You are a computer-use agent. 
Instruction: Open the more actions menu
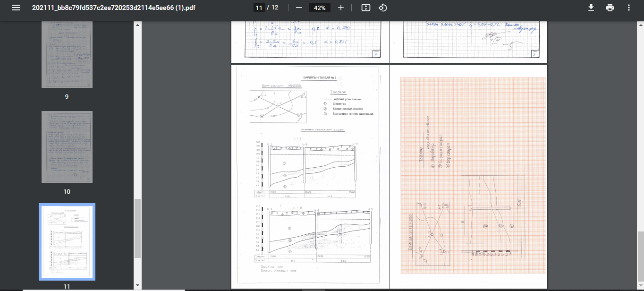(x=628, y=8)
